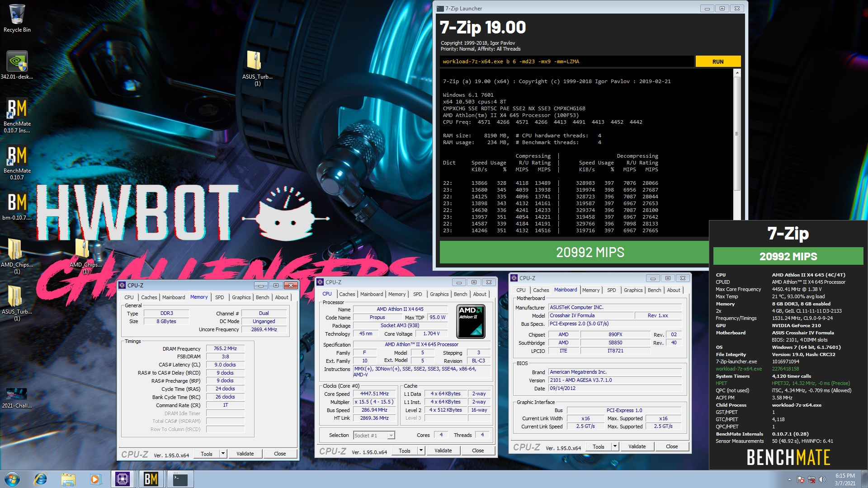Click the 7-Zip command line input field

click(x=567, y=61)
